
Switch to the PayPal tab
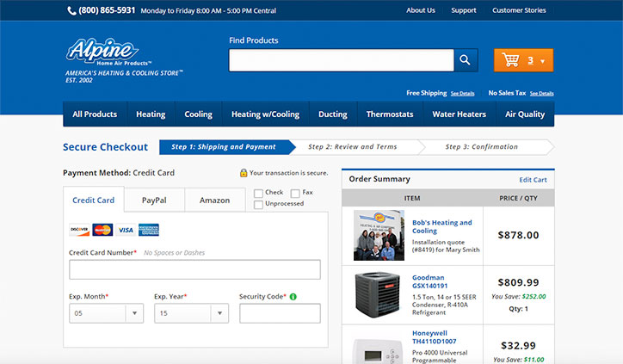pyautogui.click(x=154, y=200)
